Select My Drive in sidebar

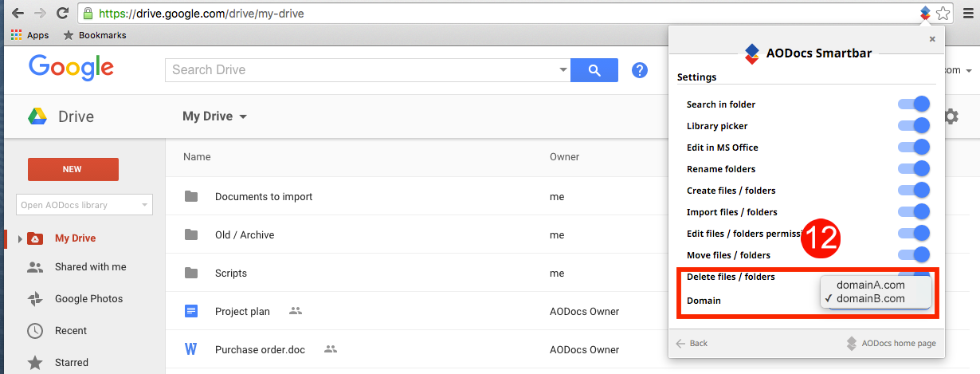coord(75,238)
